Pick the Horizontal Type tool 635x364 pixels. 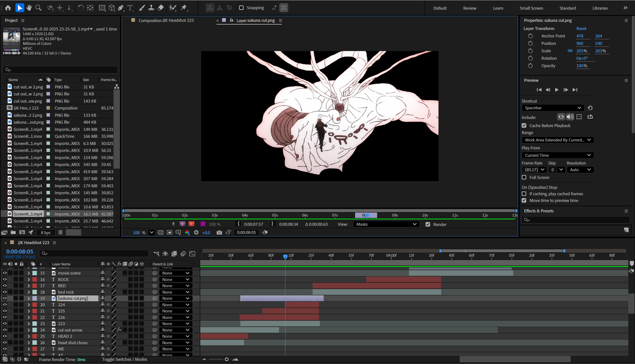130,8
